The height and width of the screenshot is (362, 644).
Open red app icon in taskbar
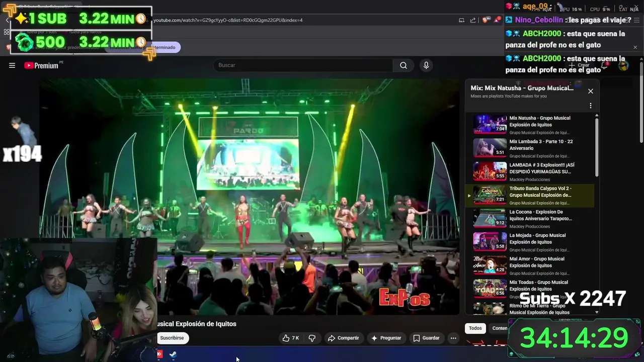click(x=159, y=354)
